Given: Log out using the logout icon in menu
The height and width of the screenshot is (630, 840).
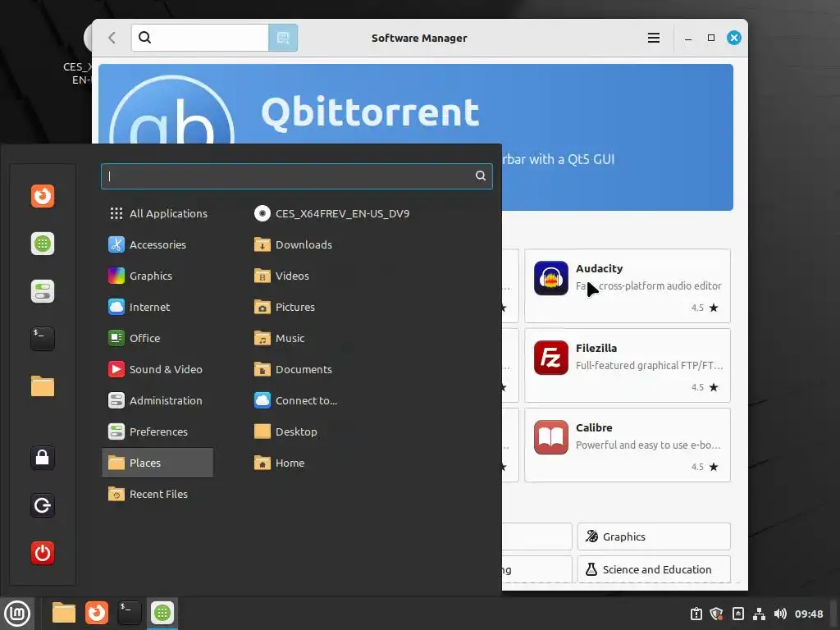Looking at the screenshot, I should (x=43, y=505).
